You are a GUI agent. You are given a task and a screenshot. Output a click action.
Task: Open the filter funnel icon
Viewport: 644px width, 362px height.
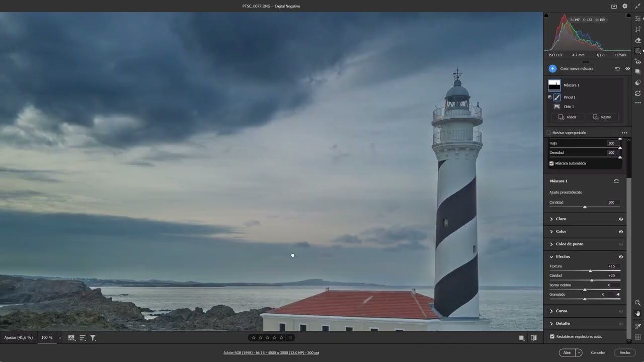pyautogui.click(x=93, y=338)
